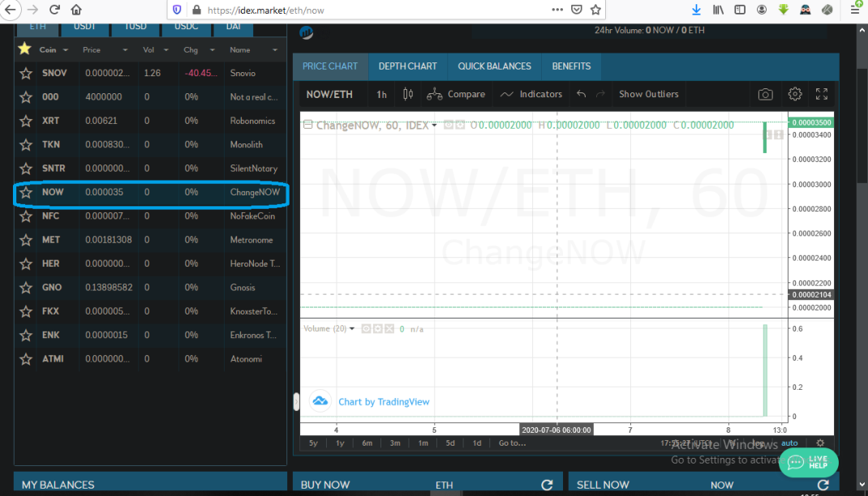Set chart range to 5y
The image size is (868, 496).
click(313, 443)
